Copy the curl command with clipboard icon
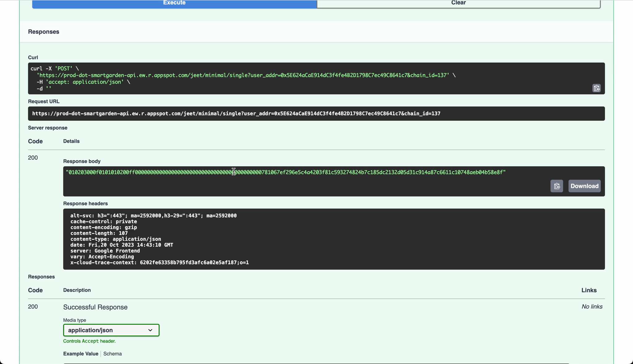 click(596, 88)
